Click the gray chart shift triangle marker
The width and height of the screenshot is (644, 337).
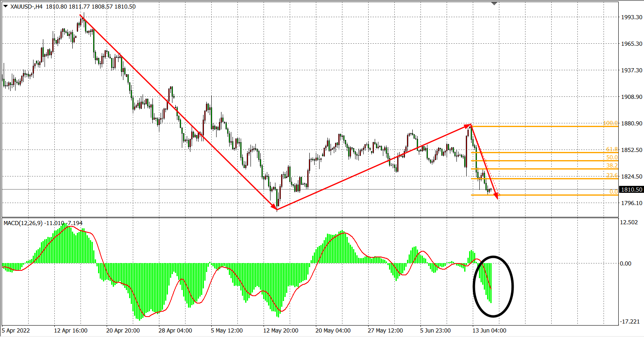pos(494,4)
